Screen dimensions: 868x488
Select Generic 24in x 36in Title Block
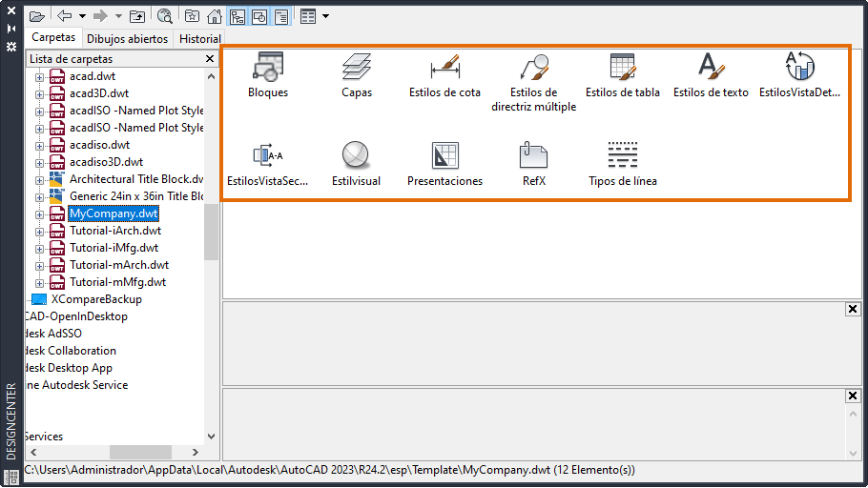point(136,196)
